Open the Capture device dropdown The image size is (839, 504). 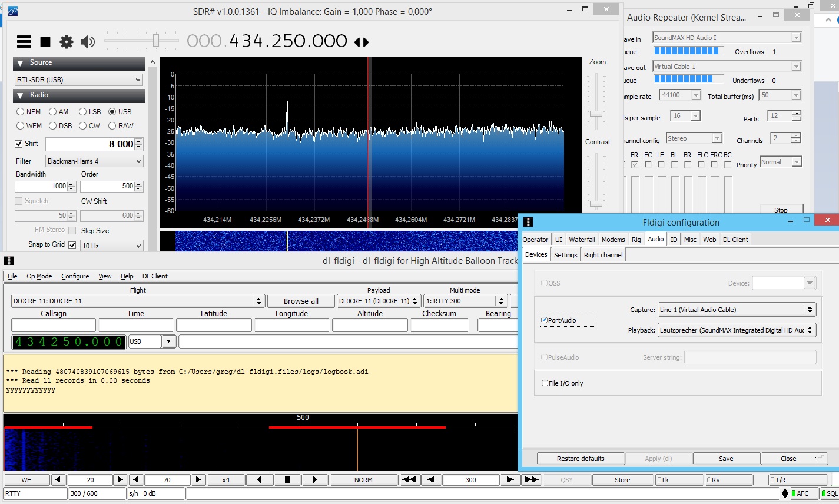click(x=737, y=310)
